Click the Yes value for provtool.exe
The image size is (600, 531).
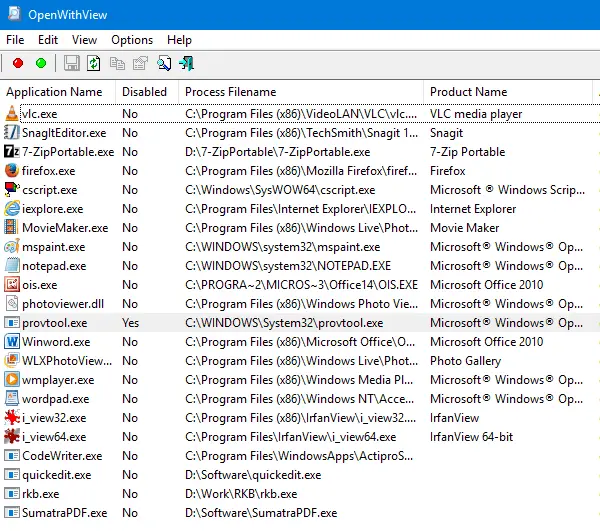pos(130,323)
